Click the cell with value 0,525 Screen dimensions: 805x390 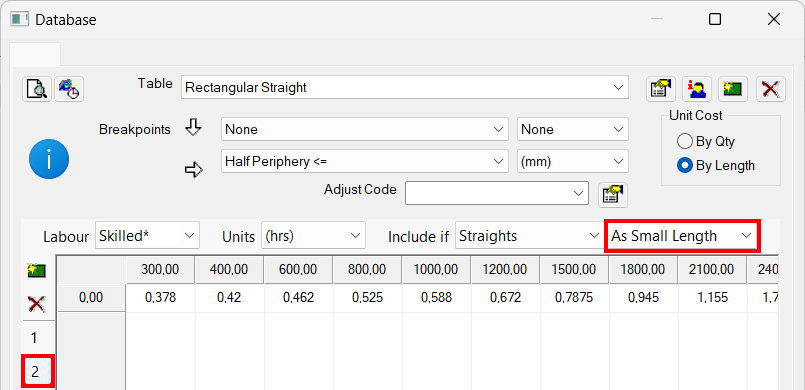368,298
